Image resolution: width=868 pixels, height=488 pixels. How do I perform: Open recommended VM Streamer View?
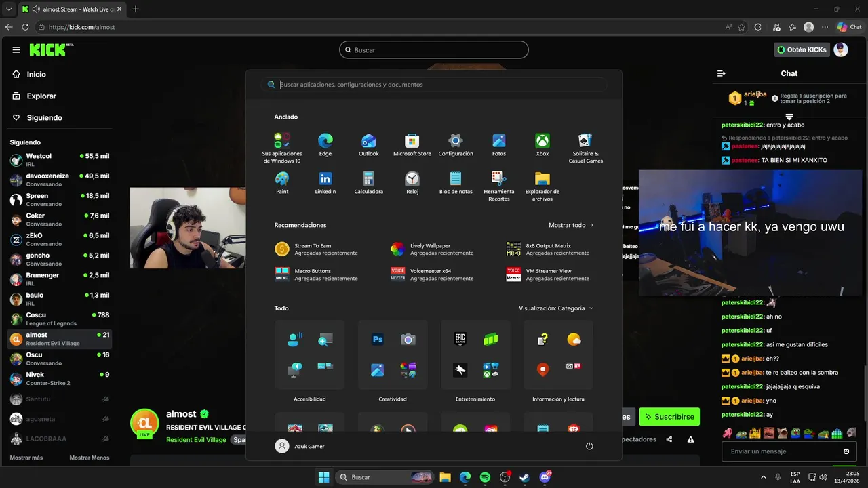548,274
